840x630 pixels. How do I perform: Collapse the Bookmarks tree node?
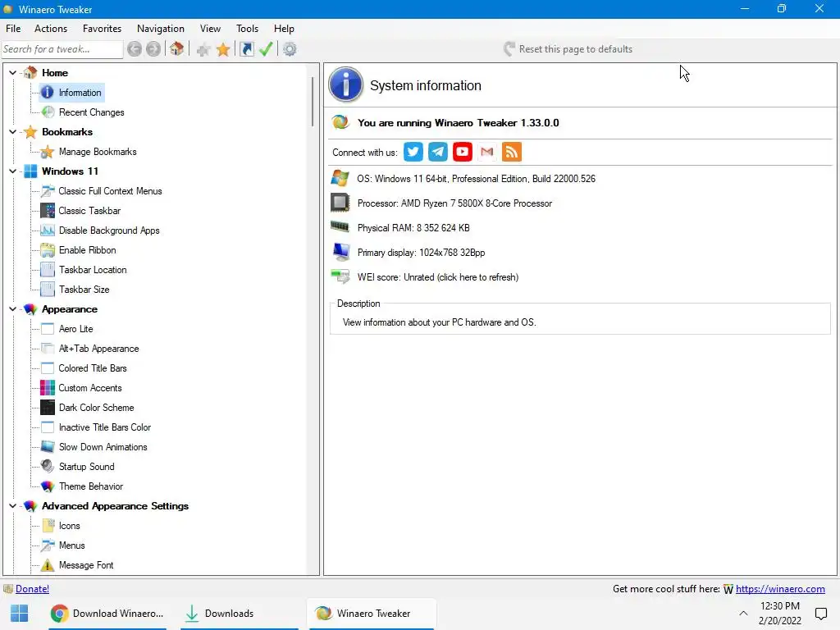click(13, 132)
